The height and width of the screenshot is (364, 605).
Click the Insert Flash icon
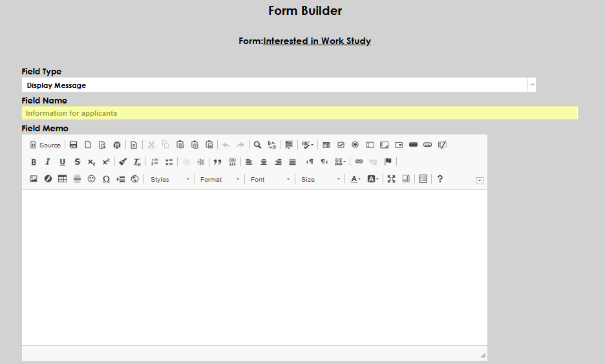[x=48, y=179]
